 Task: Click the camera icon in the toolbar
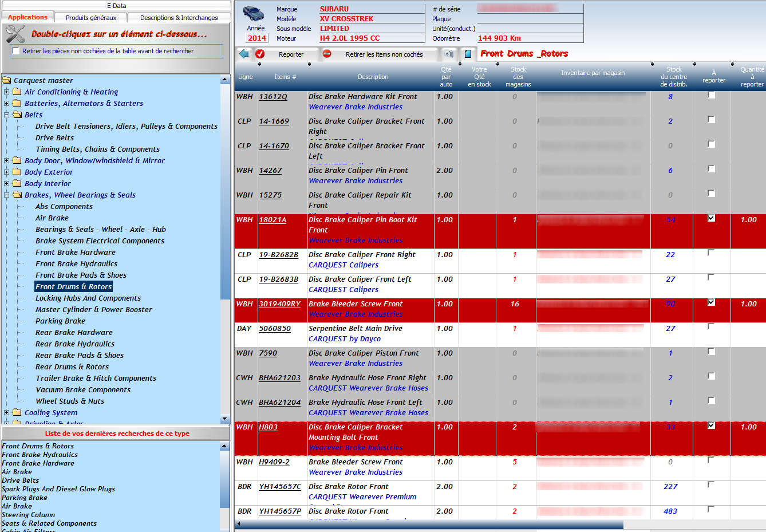pos(449,54)
